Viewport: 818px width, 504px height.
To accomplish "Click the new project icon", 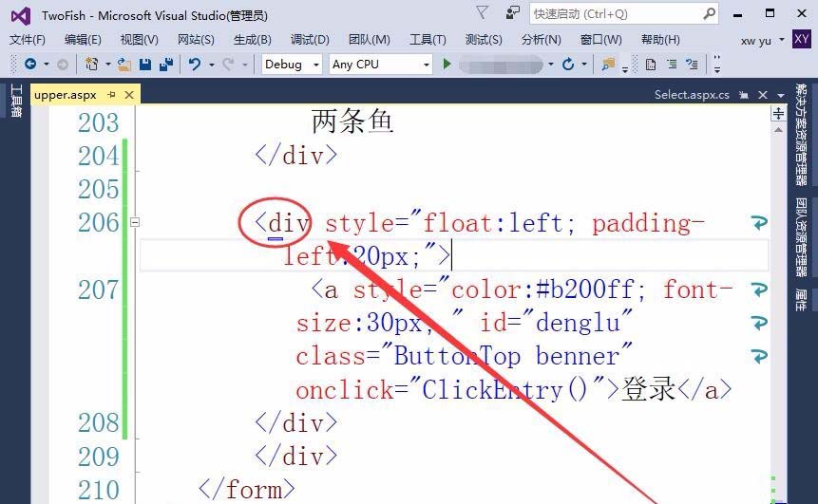I will click(92, 65).
